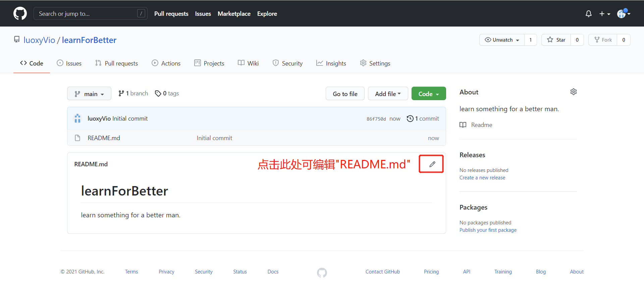Switch to the Projects tab
Viewport: 644px width, 303px height.
pyautogui.click(x=209, y=63)
